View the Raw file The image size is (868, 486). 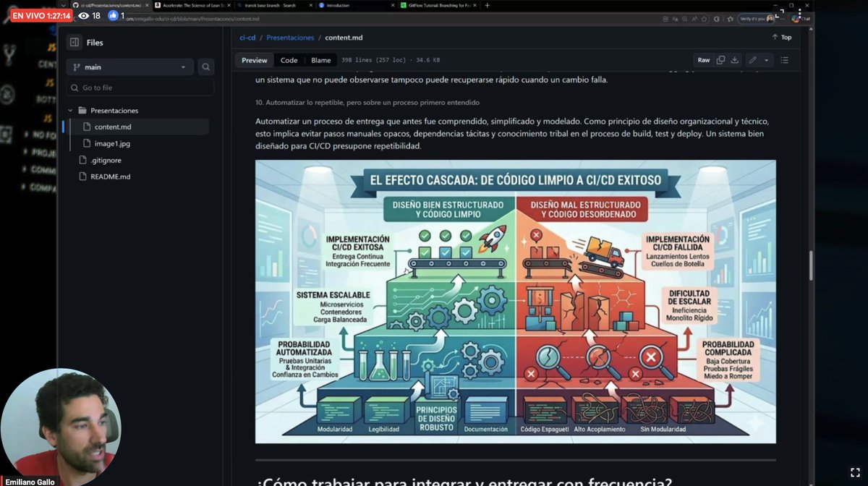703,60
